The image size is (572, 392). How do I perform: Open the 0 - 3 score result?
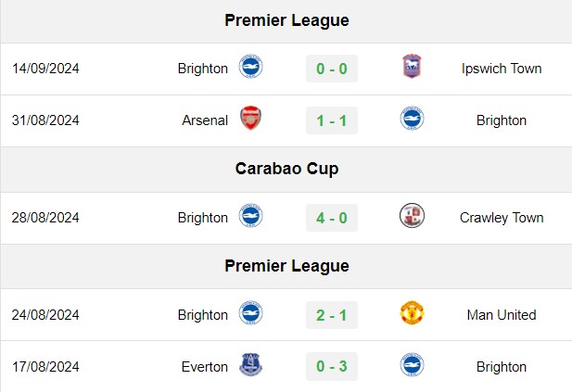[x=332, y=366]
